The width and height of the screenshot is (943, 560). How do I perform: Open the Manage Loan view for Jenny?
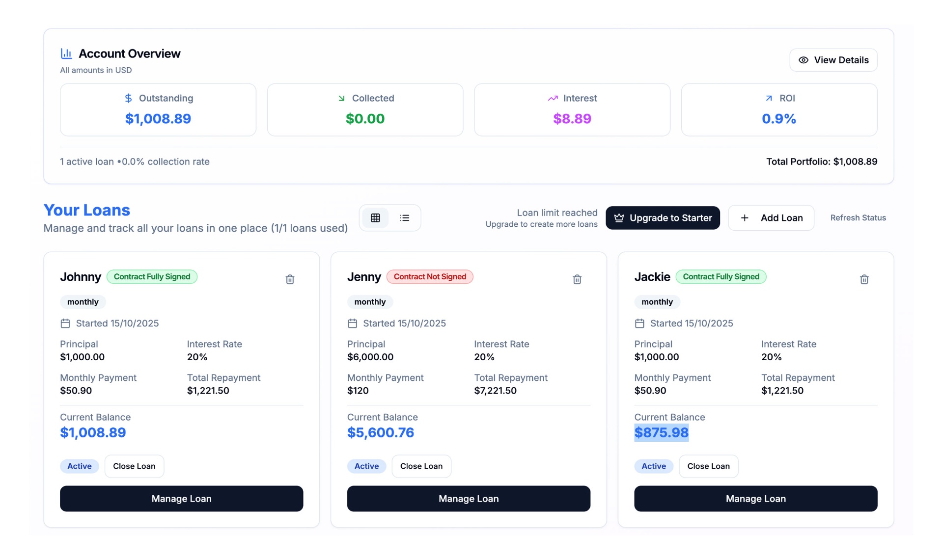[x=468, y=498]
